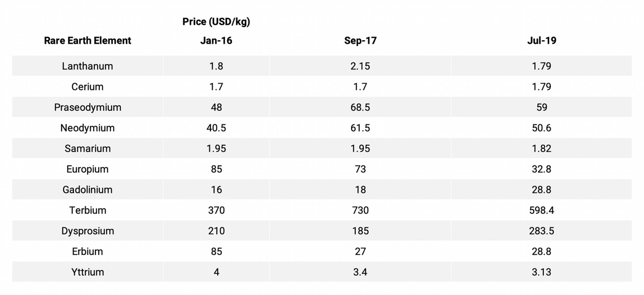Select the Jan-16 column header

[x=216, y=41]
